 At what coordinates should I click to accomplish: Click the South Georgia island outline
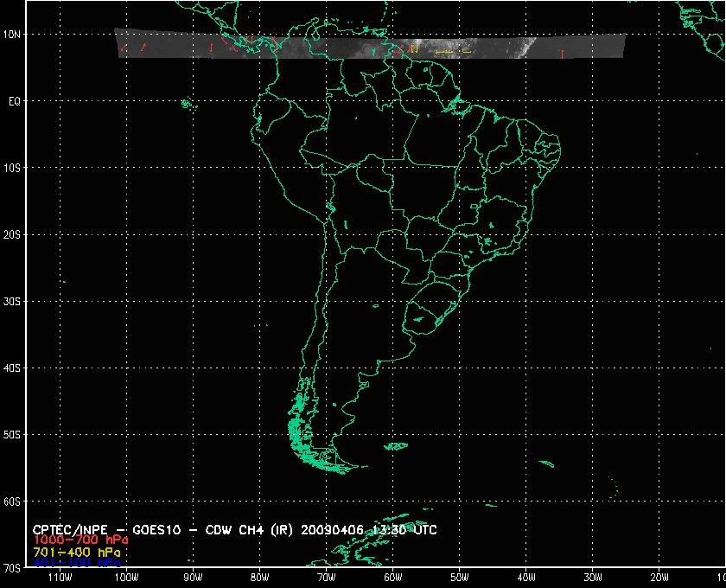(545, 463)
